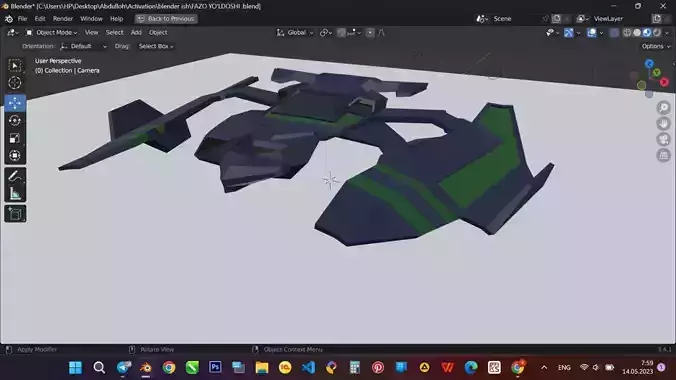676x380 pixels.
Task: Toggle the camera view icon
Action: (663, 139)
